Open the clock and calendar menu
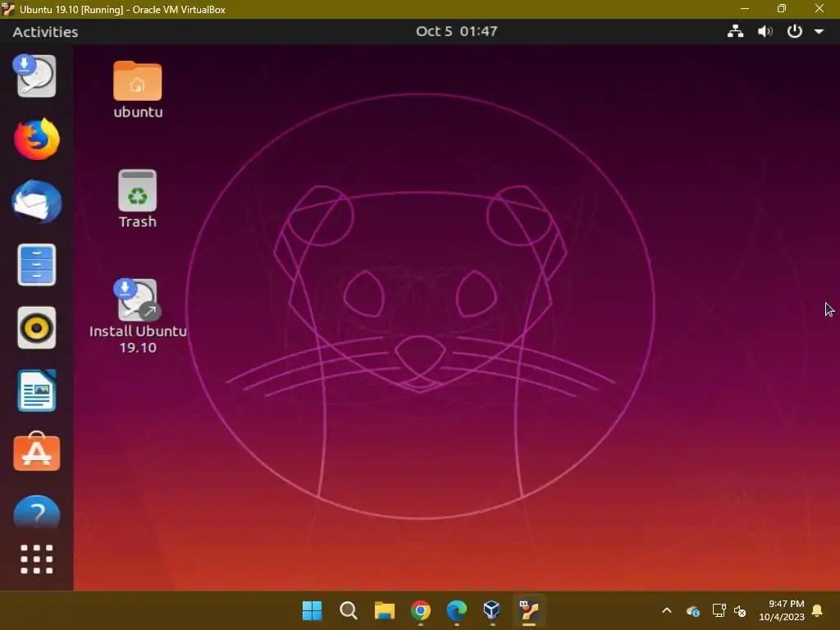The width and height of the screenshot is (840, 630). tap(456, 31)
